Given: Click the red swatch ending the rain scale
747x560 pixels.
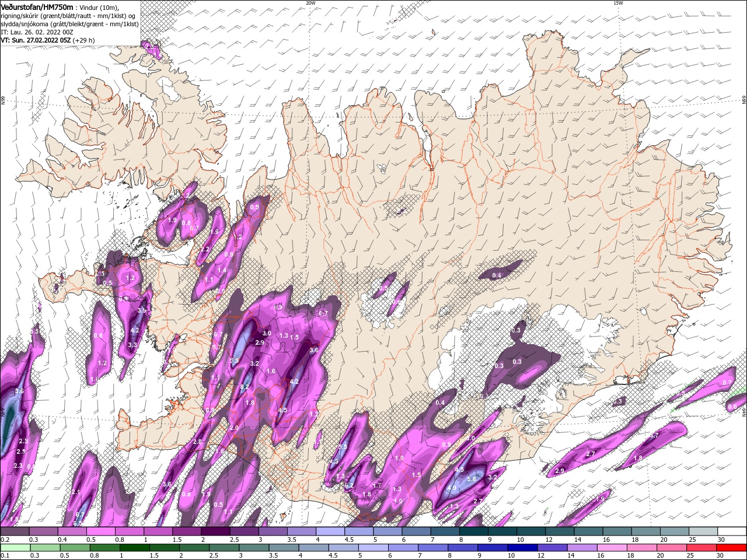Looking at the screenshot, I should tap(732, 548).
